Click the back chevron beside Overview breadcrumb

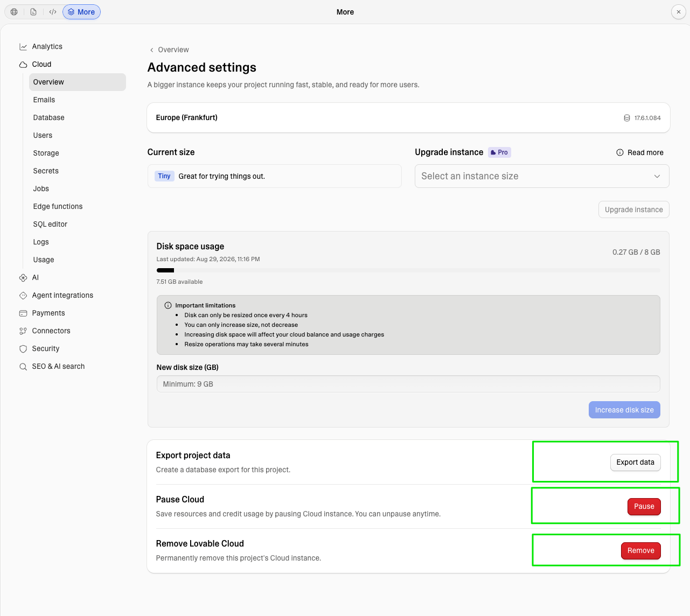[152, 50]
